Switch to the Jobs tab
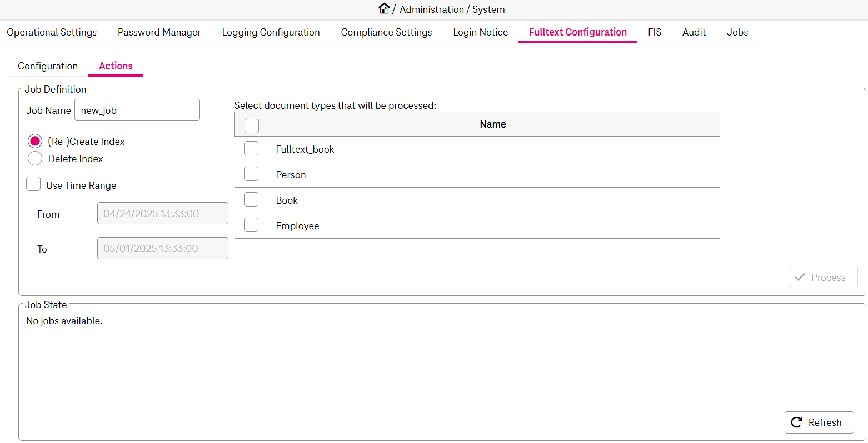This screenshot has width=868, height=443. click(x=737, y=32)
